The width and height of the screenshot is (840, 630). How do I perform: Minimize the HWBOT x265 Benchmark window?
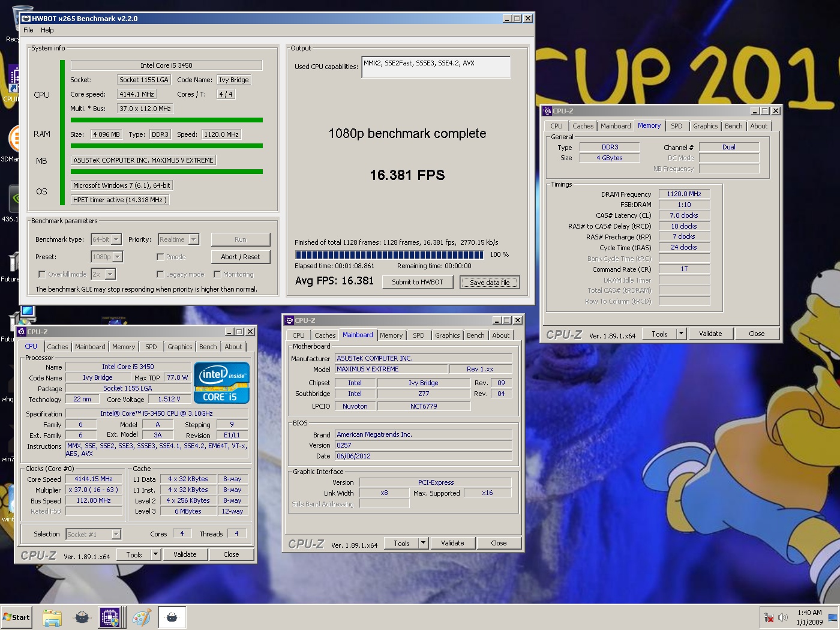[507, 19]
